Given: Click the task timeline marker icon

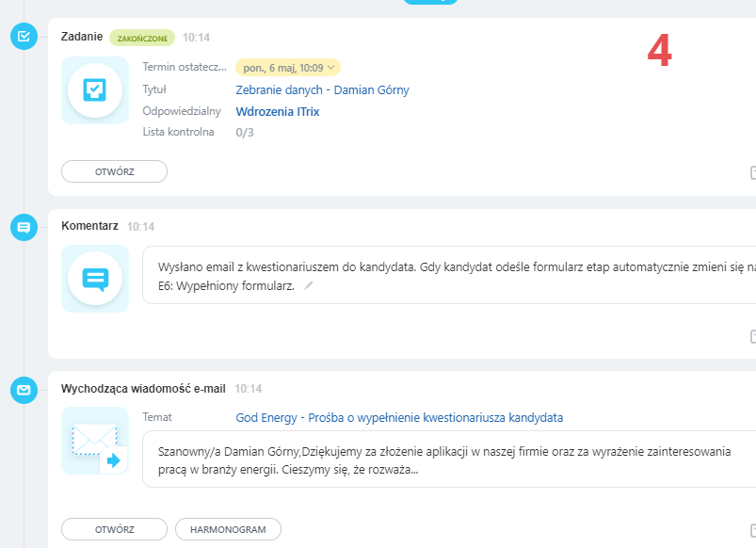Looking at the screenshot, I should pyautogui.click(x=24, y=37).
